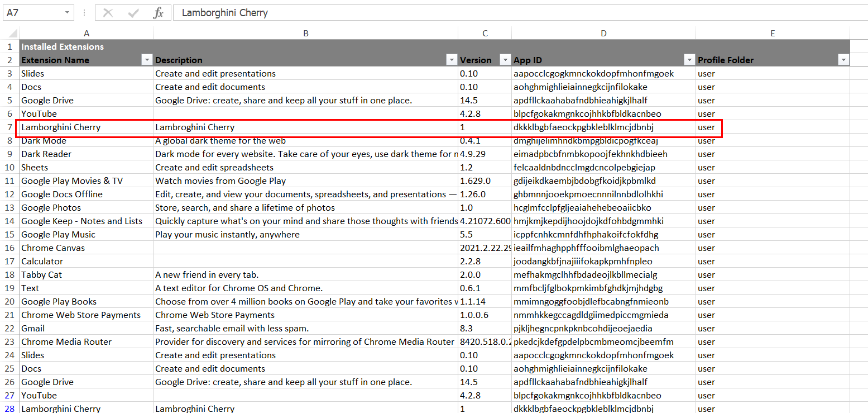Select column C header
This screenshot has width=868, height=413.
pos(485,34)
